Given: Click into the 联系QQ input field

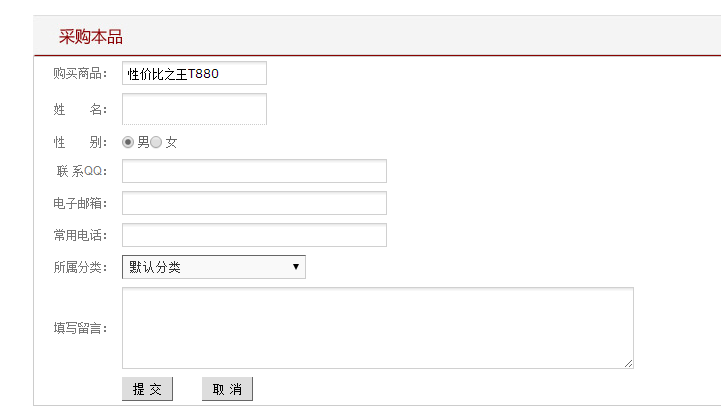Looking at the screenshot, I should click(254, 171).
